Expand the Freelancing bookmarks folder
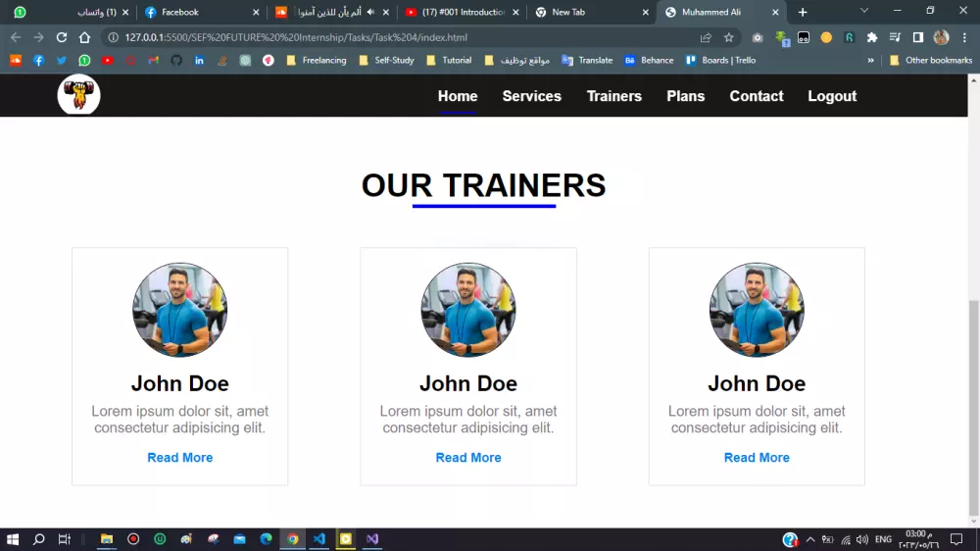Screen dimensions: 980x551 (317, 61)
